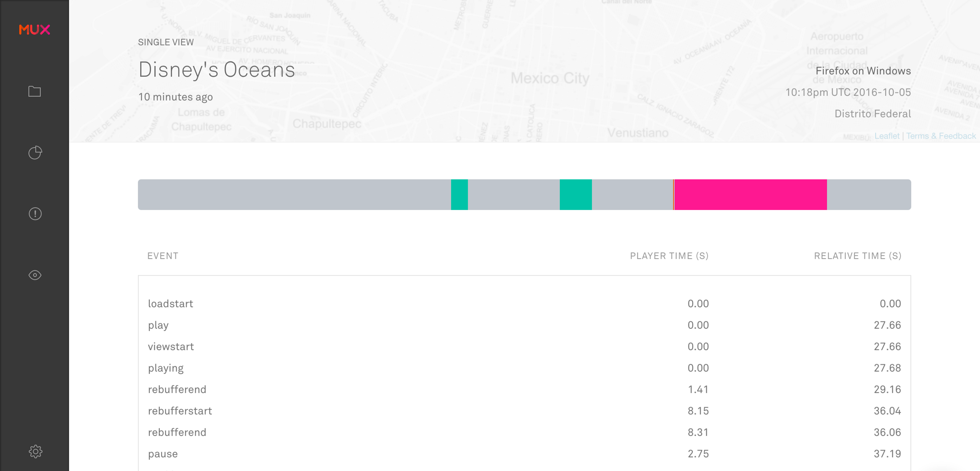The width and height of the screenshot is (980, 471).
Task: Click the MUX logo icon
Action: click(34, 29)
